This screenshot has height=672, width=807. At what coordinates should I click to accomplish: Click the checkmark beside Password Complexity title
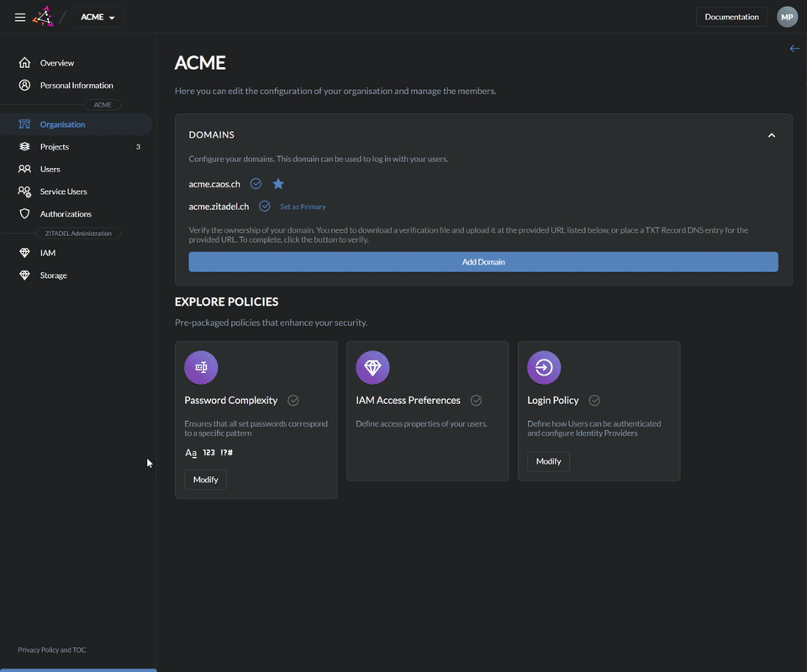pyautogui.click(x=293, y=401)
